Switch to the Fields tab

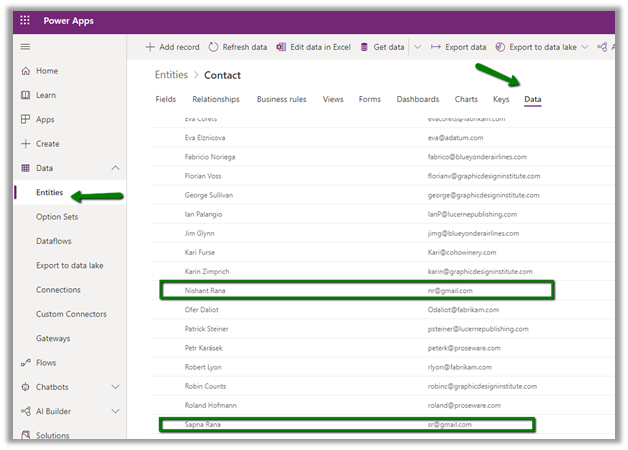point(166,99)
